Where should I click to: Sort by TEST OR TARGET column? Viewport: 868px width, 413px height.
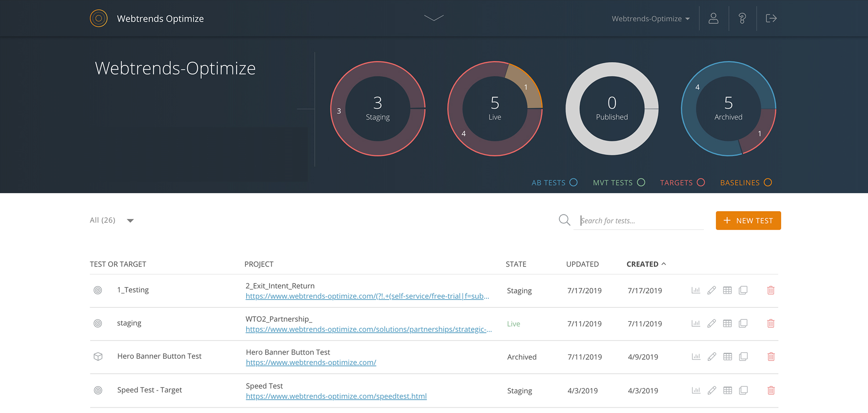pyautogui.click(x=118, y=264)
